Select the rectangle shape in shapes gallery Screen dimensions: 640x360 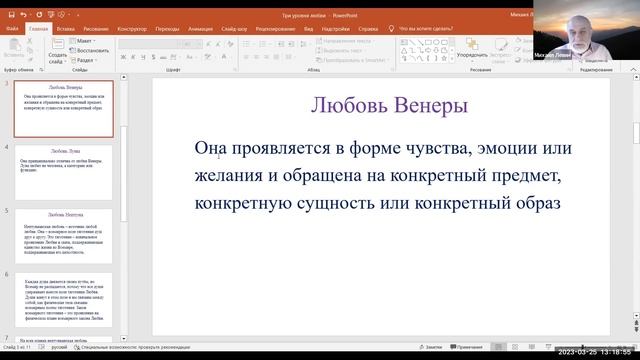click(428, 42)
